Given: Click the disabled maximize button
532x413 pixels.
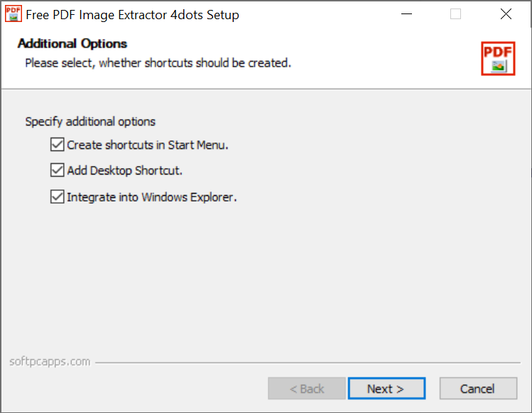Looking at the screenshot, I should pyautogui.click(x=455, y=14).
